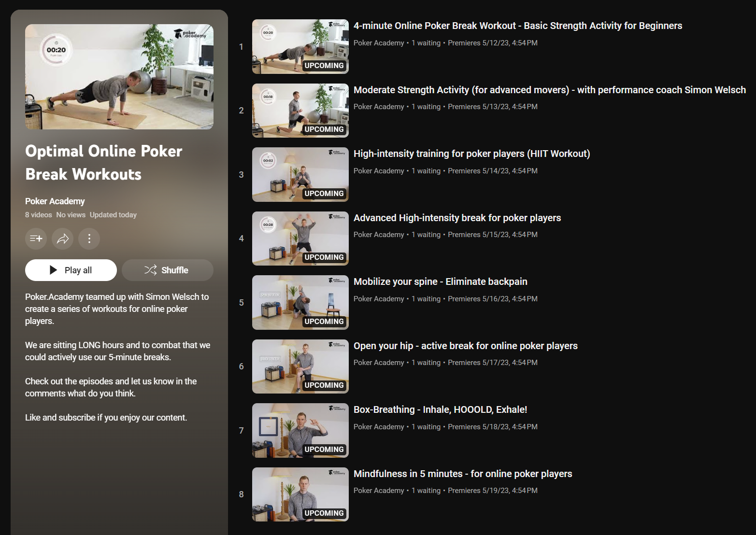756x535 pixels.
Task: Open 4-minute Online Poker Break Workout video title
Action: 517,26
